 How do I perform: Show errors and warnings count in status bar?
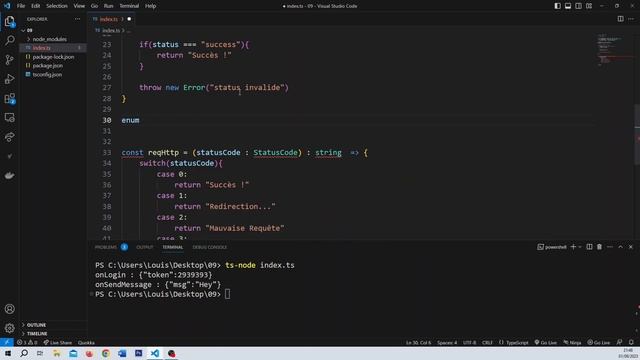(27, 342)
